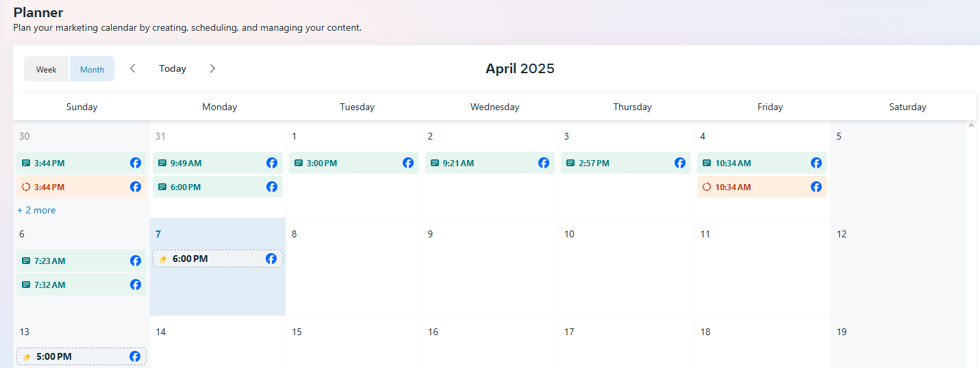
Task: Click the pending circle icon on March 30 3:44 PM
Action: tap(26, 187)
